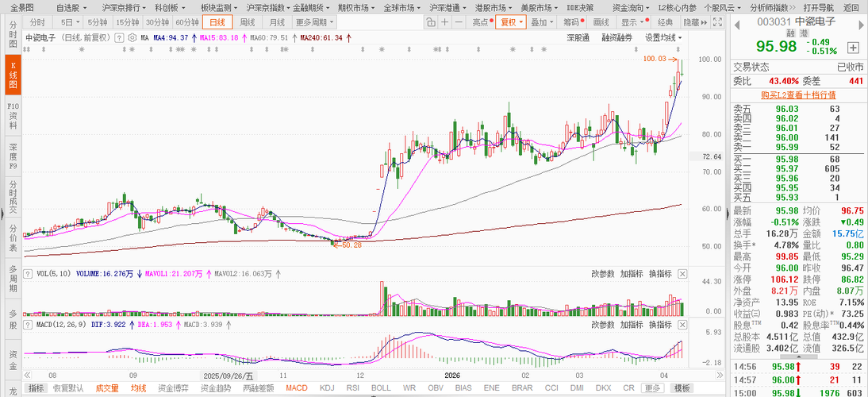Add stock with plus button beside price
Image resolution: width=868 pixels, height=397 pixels.
tap(853, 48)
